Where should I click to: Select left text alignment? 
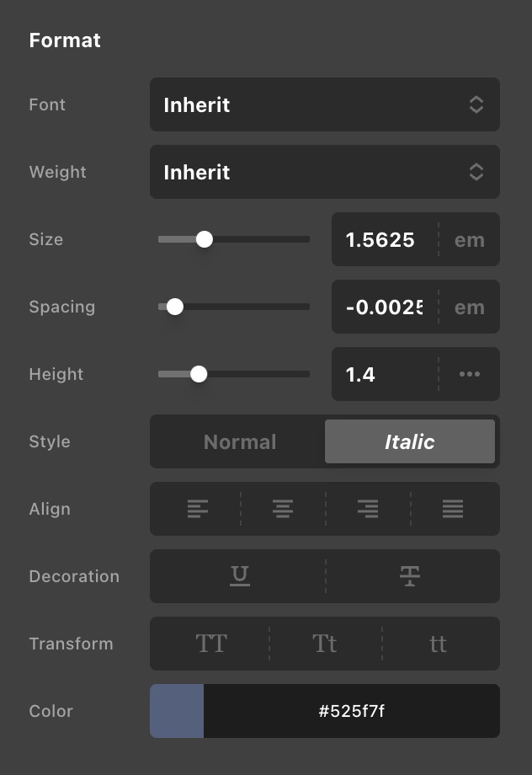[x=199, y=509]
